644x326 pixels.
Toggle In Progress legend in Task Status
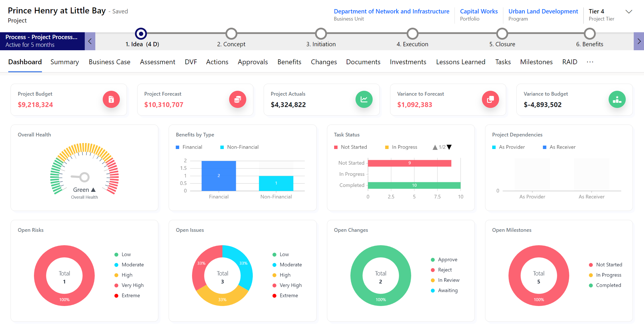coord(401,147)
